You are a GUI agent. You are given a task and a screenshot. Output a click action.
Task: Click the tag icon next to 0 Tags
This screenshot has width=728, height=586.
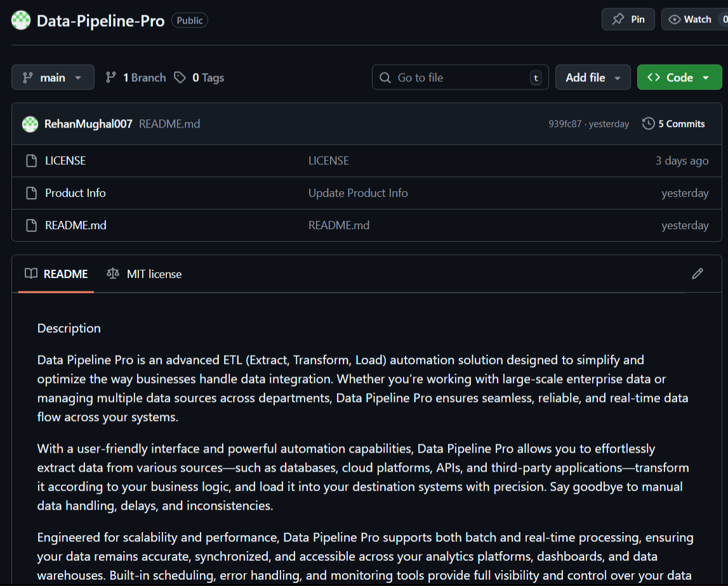point(180,77)
